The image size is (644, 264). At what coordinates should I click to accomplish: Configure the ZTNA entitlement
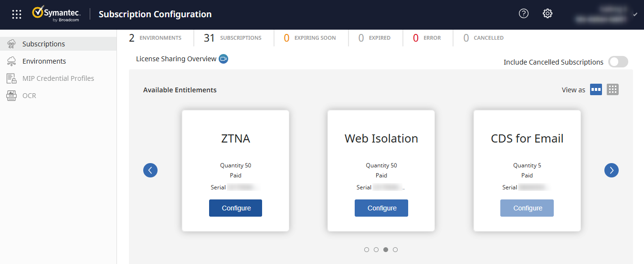tap(236, 208)
